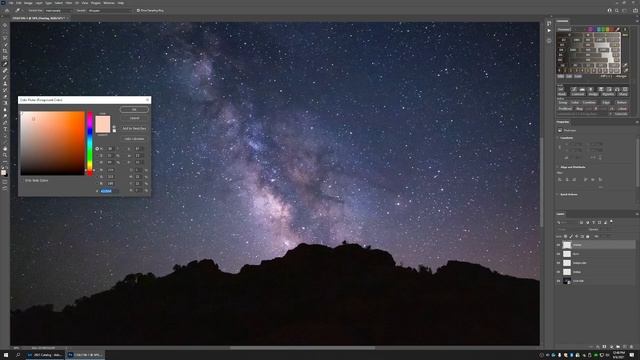Click the hue spectrum slider

(x=90, y=143)
